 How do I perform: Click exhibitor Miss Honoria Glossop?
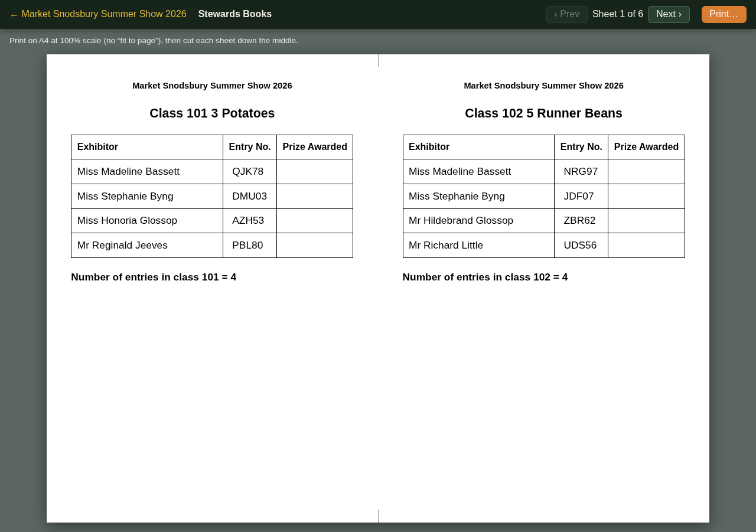(x=127, y=221)
